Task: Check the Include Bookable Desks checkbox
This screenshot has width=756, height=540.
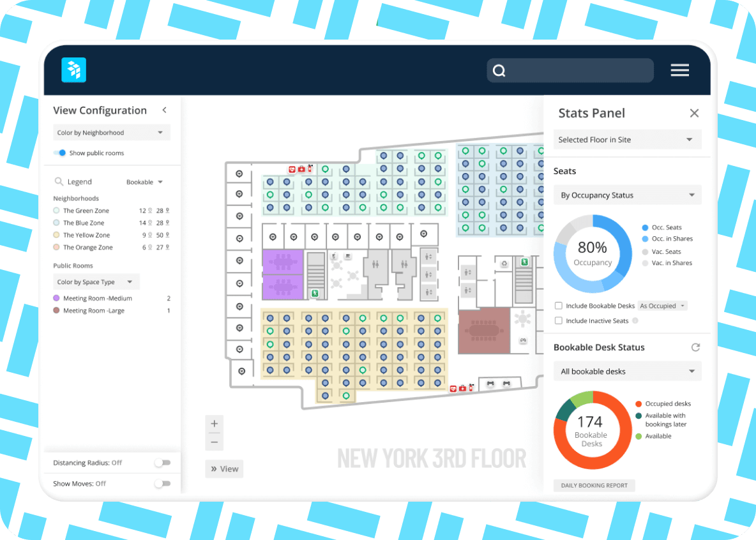Action: [559, 306]
